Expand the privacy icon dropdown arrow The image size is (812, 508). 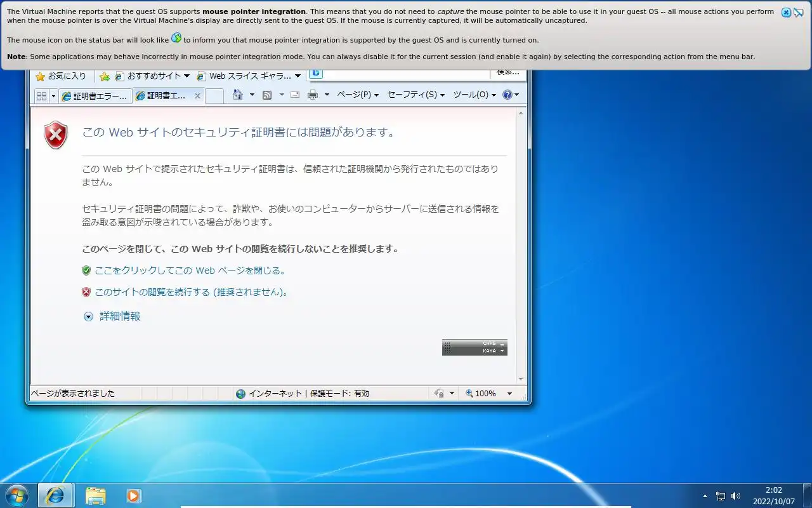pyautogui.click(x=452, y=394)
